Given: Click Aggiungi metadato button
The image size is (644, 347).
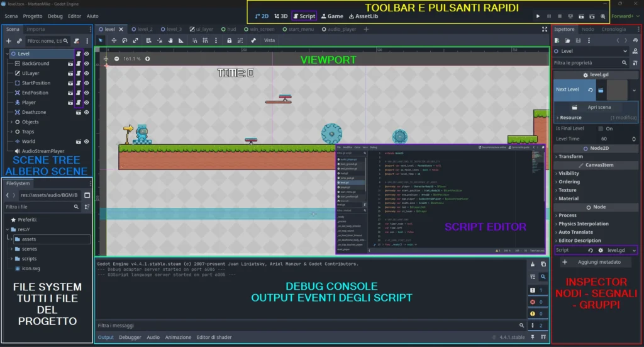Looking at the screenshot, I should click(595, 263).
